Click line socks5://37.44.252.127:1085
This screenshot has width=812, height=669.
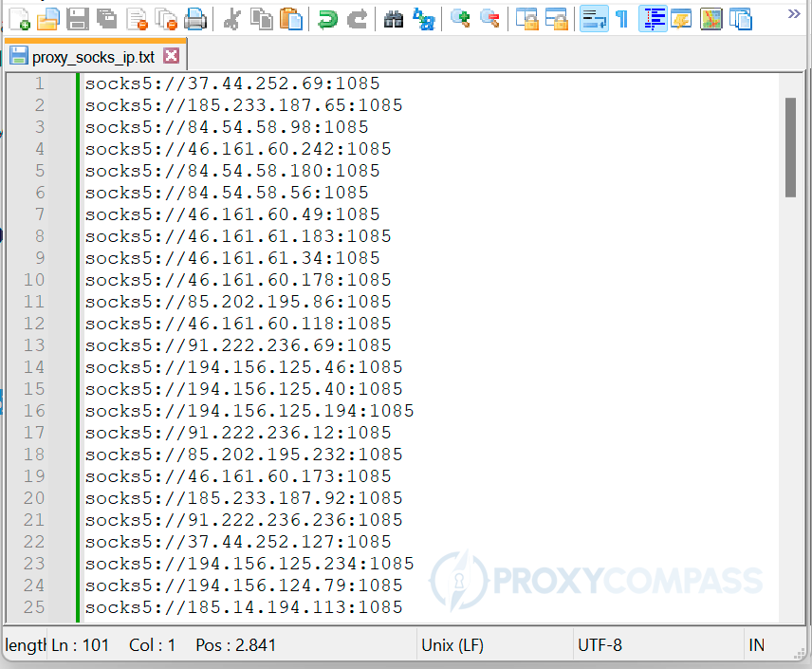238,542
